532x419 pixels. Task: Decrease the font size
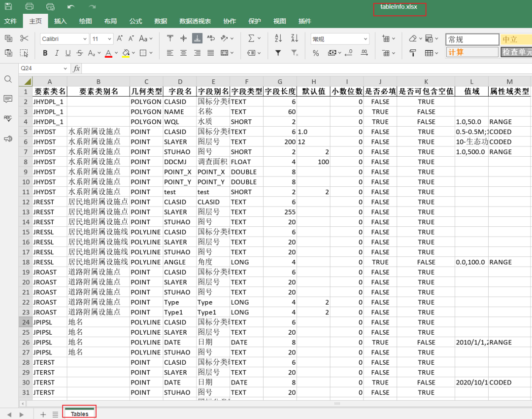pos(131,38)
